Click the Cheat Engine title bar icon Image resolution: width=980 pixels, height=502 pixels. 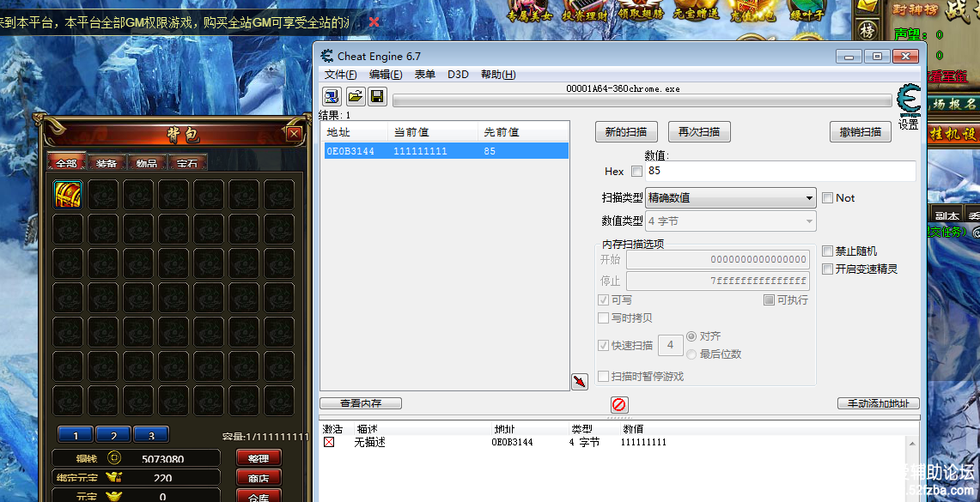point(327,56)
